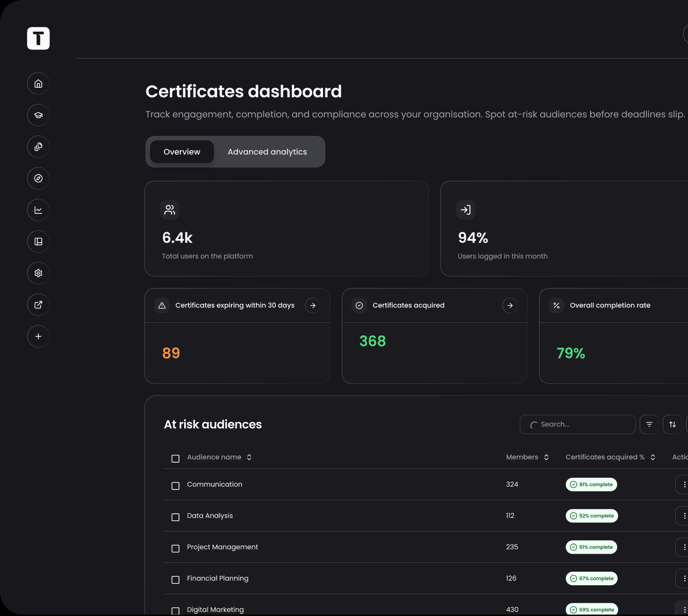Switch to the Advanced analytics tab
Image resolution: width=688 pixels, height=616 pixels.
tap(267, 152)
